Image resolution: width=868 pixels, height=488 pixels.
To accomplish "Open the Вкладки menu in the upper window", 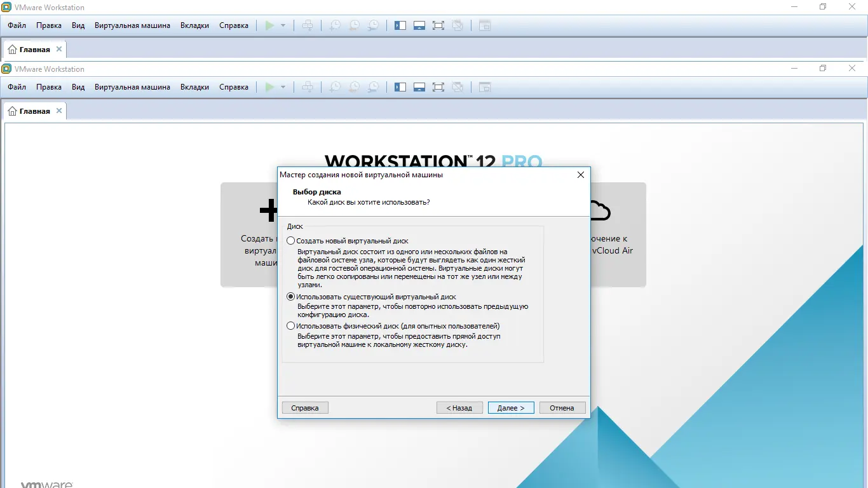I will pyautogui.click(x=194, y=25).
